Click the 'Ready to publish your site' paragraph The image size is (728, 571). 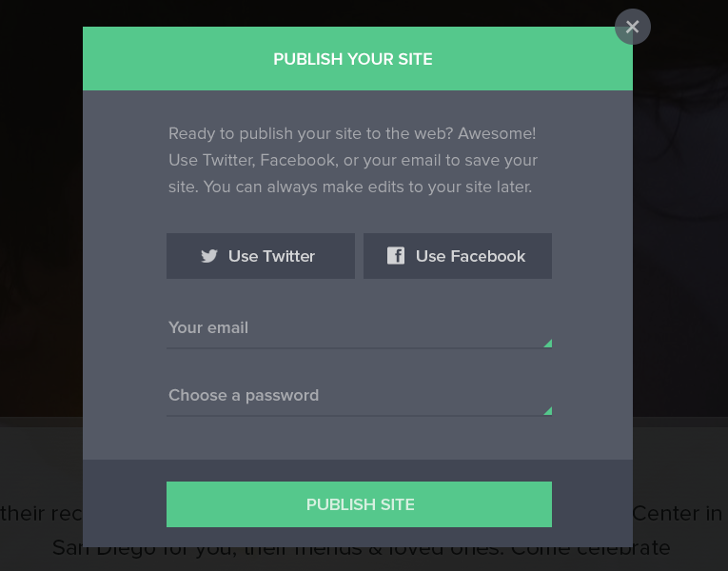click(353, 160)
